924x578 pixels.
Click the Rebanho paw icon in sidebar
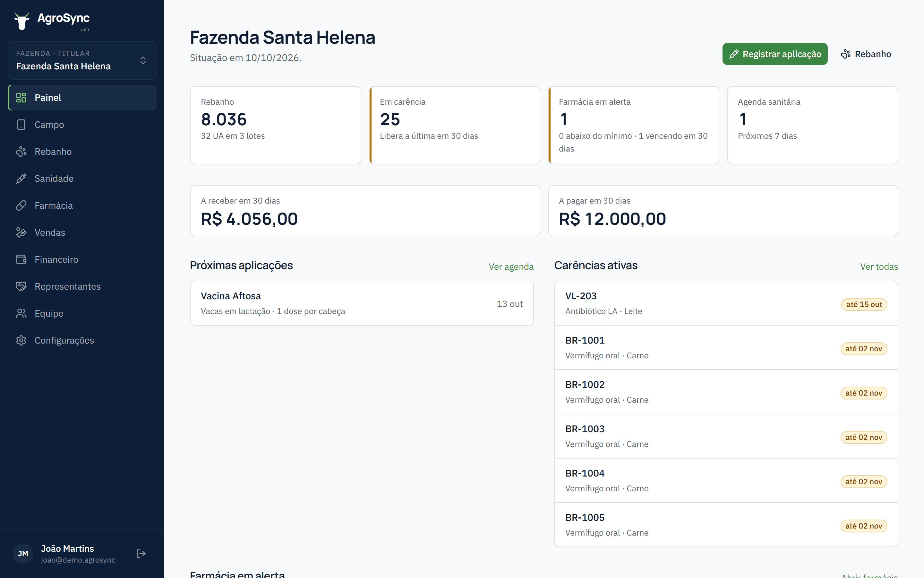click(21, 152)
